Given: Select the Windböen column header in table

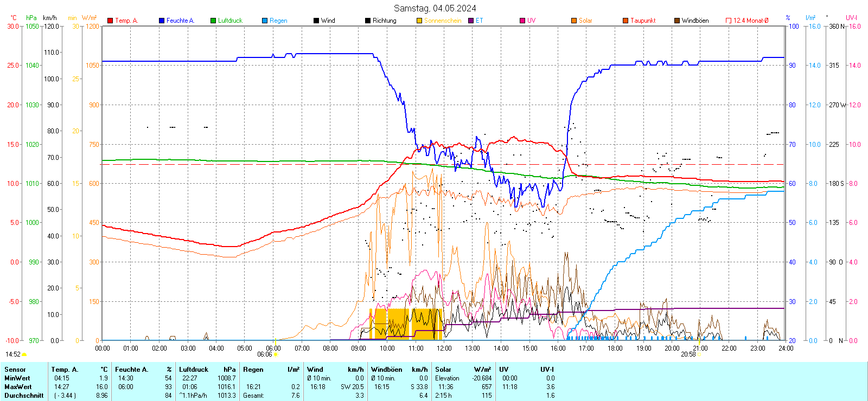Looking at the screenshot, I should coord(387,370).
